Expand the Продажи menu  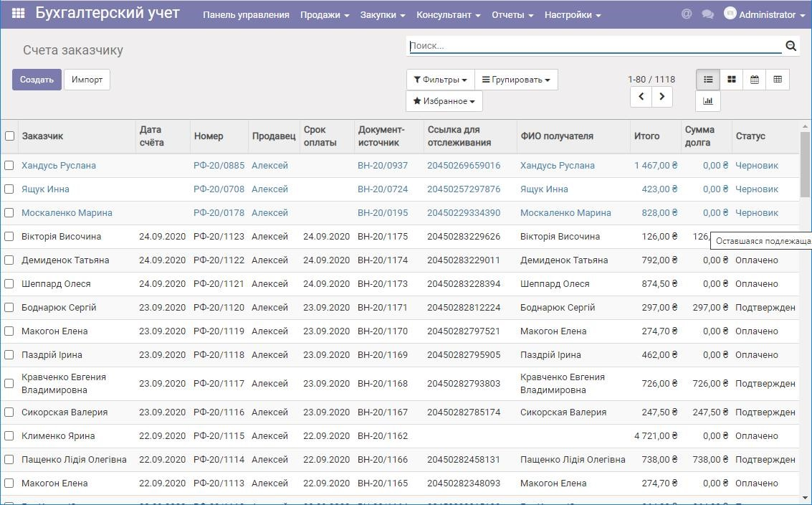click(325, 15)
